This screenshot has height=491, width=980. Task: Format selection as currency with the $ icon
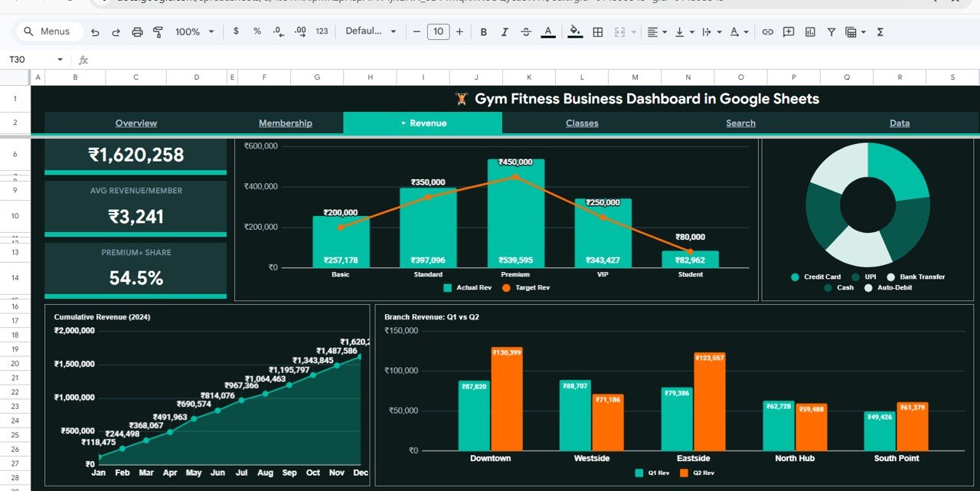235,31
